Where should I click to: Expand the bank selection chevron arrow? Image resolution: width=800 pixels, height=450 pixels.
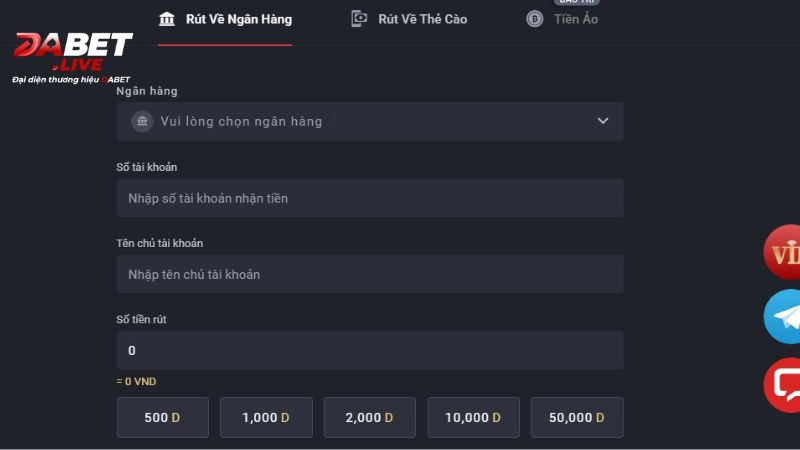(x=603, y=121)
